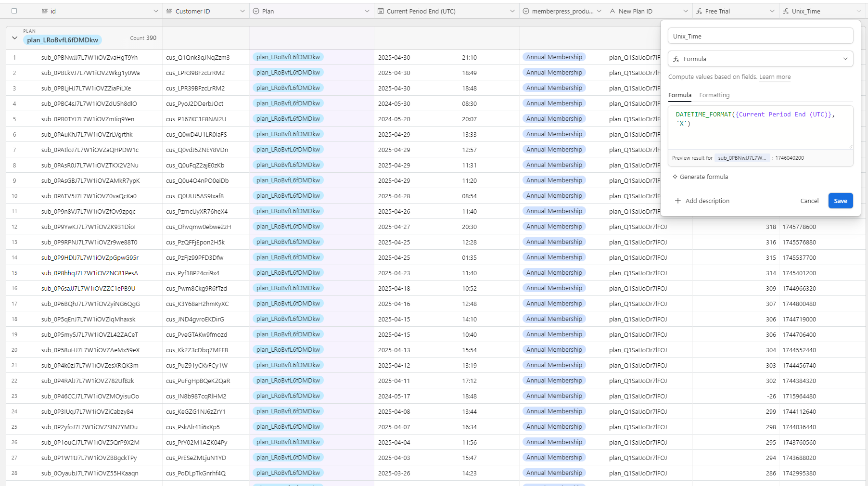
Task: Open the Plan column header dropdown arrow
Action: [367, 11]
